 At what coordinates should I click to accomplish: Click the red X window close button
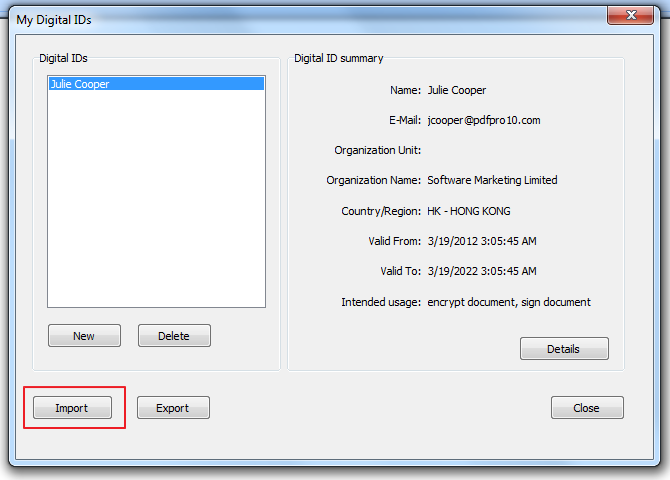(631, 15)
